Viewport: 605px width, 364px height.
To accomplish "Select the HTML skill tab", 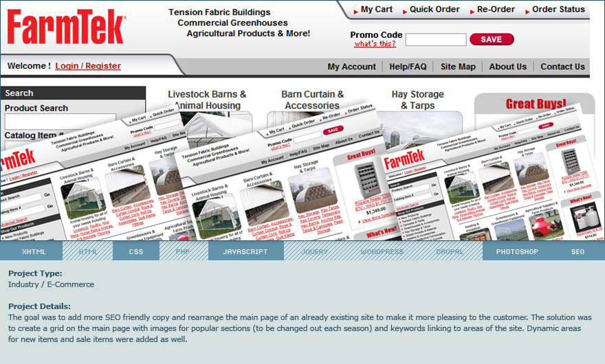I will coord(88,251).
